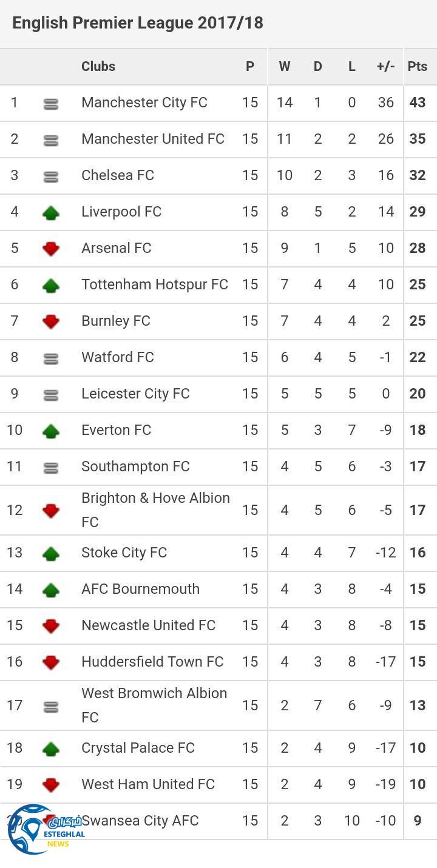Sort table by the Clubs column header
The image size is (437, 868).
tap(98, 67)
